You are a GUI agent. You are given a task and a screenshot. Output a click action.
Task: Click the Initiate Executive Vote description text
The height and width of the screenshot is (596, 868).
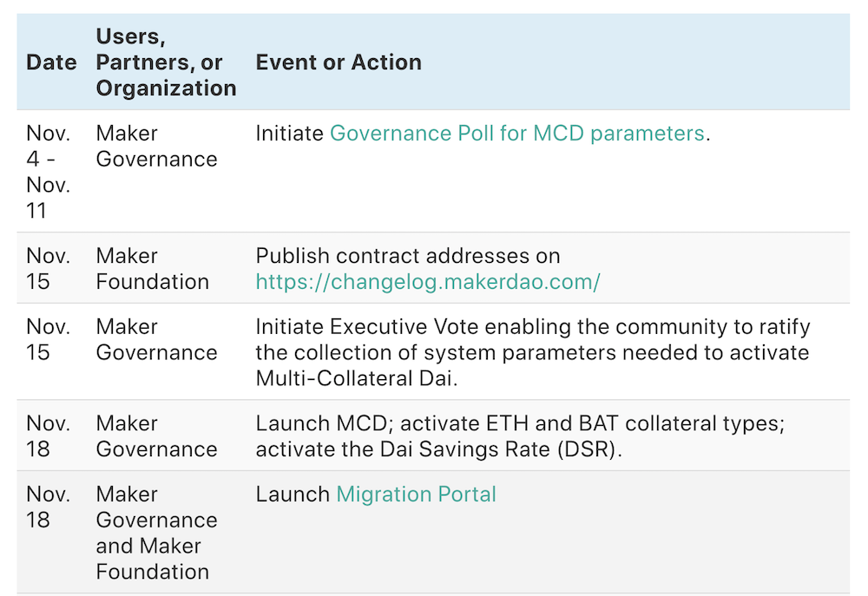point(532,352)
